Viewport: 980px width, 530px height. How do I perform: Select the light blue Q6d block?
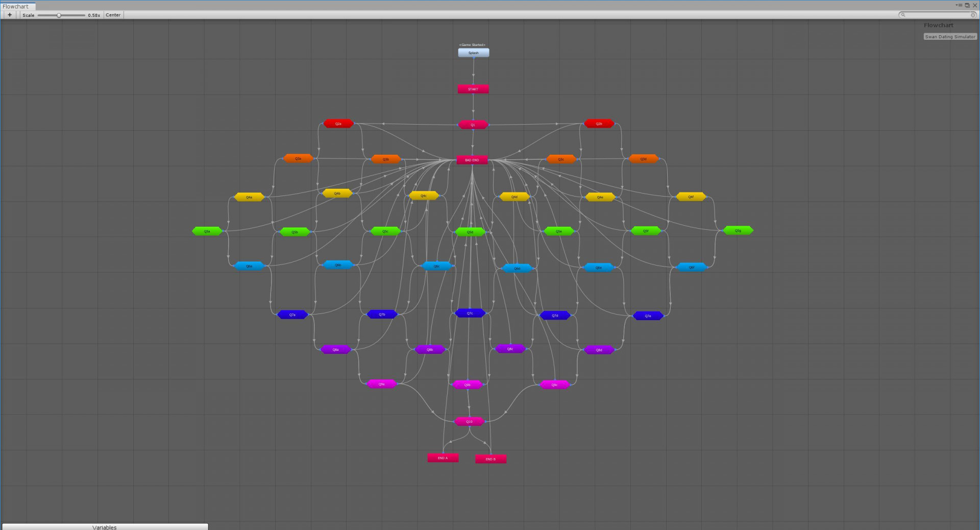click(x=517, y=268)
